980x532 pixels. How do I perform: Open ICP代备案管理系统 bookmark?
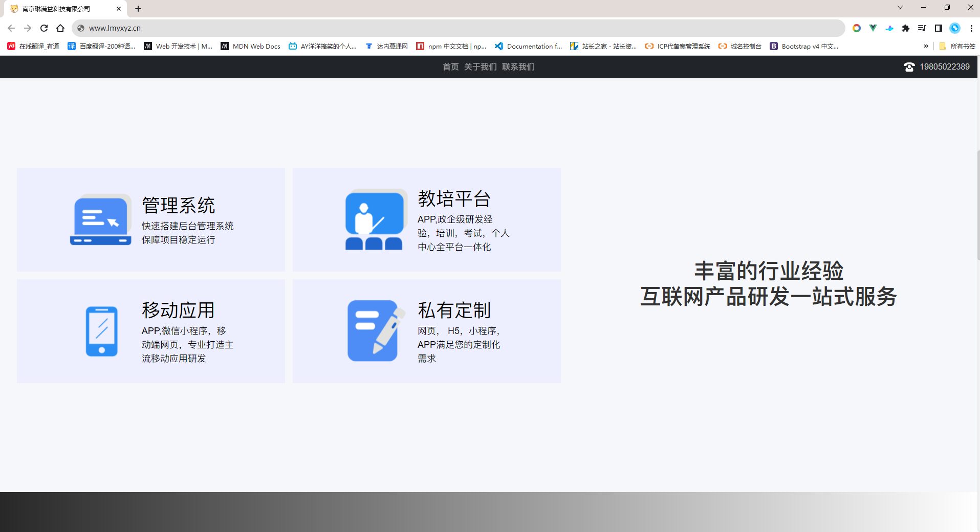click(x=678, y=46)
